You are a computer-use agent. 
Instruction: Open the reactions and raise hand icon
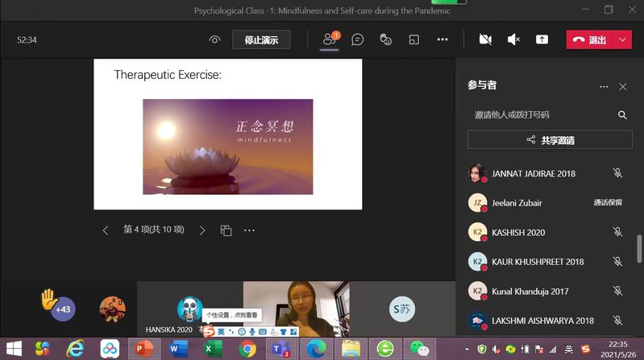point(385,39)
